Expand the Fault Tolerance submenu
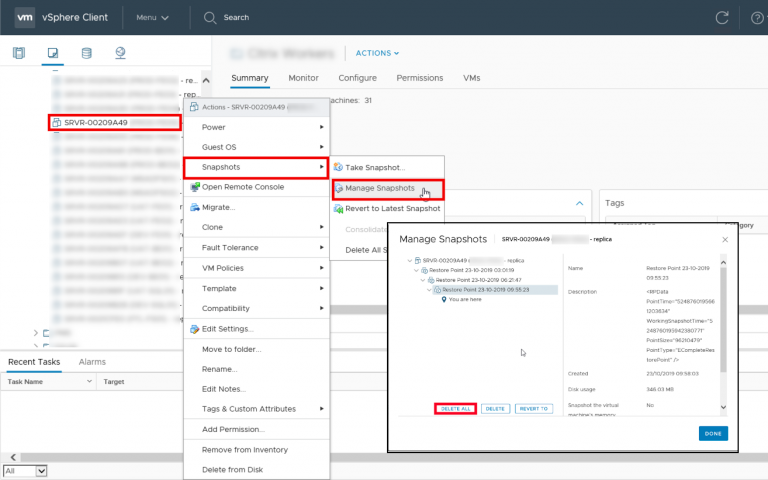768x480 pixels. 256,248
